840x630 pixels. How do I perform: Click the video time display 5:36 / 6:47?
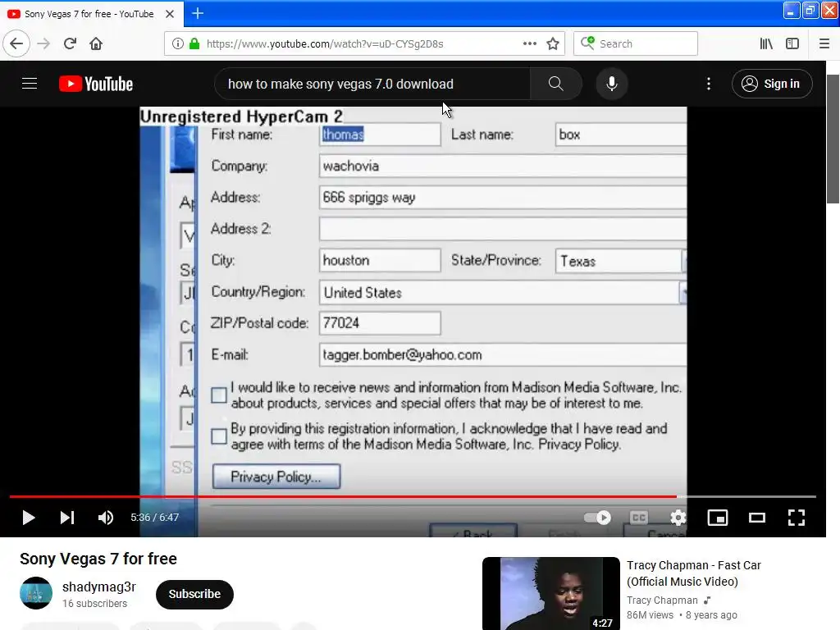click(x=154, y=518)
